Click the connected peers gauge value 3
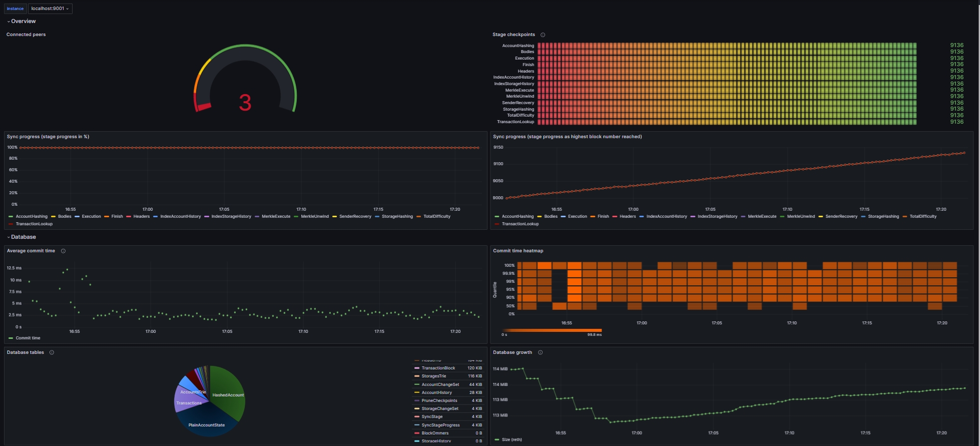Image resolution: width=980 pixels, height=446 pixels. 245,103
